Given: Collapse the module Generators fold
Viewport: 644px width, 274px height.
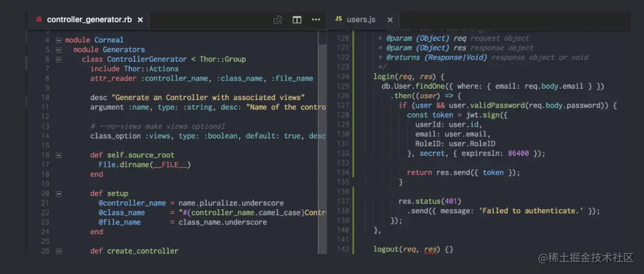Looking at the screenshot, I should (x=58, y=49).
